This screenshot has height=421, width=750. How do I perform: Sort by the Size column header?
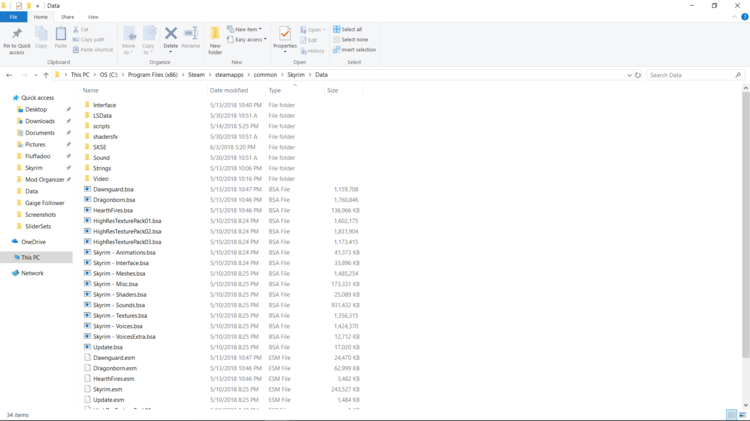pyautogui.click(x=343, y=90)
